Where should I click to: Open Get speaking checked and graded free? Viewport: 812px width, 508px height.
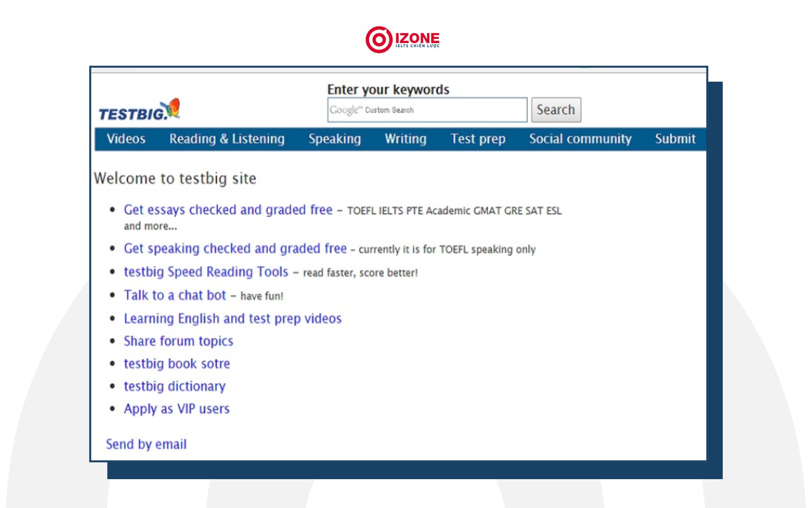tap(235, 248)
